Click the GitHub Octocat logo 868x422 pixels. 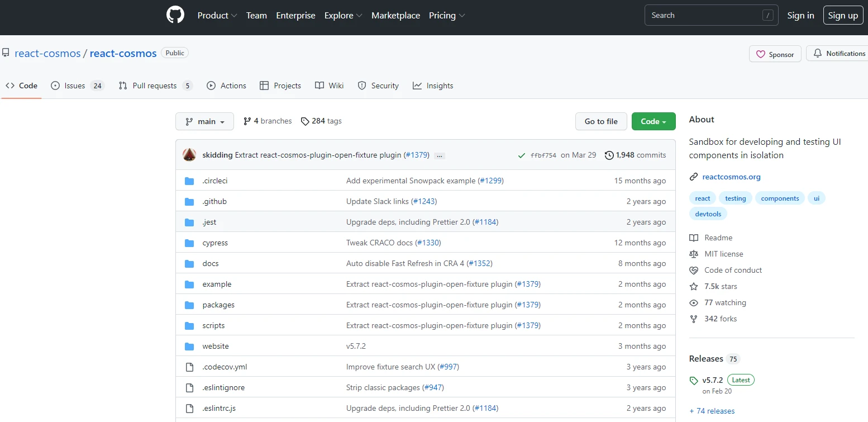coord(175,15)
